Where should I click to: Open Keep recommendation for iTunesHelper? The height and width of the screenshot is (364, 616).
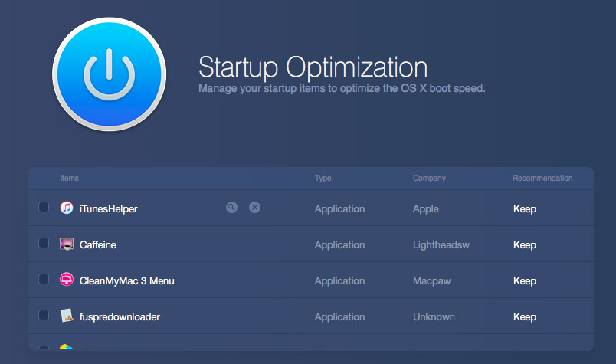[525, 208]
